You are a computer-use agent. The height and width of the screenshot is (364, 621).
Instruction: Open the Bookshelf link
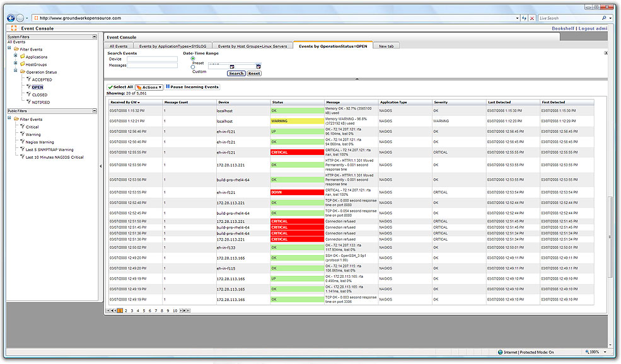pyautogui.click(x=563, y=28)
